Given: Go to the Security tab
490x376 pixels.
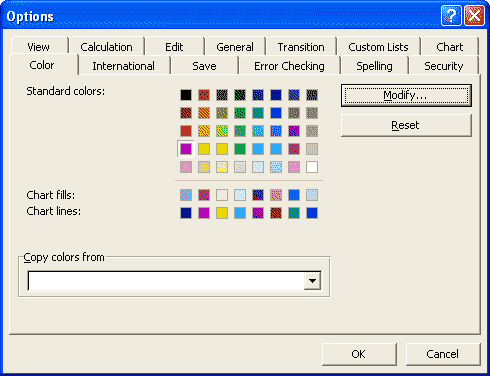Looking at the screenshot, I should [x=444, y=66].
